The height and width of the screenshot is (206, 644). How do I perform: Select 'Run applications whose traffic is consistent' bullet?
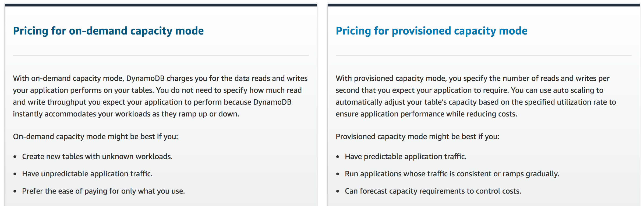452,174
